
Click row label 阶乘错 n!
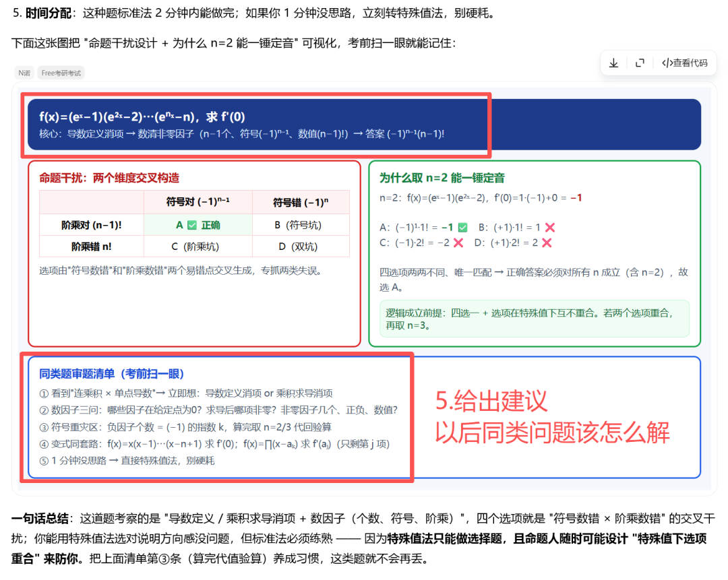tap(92, 247)
